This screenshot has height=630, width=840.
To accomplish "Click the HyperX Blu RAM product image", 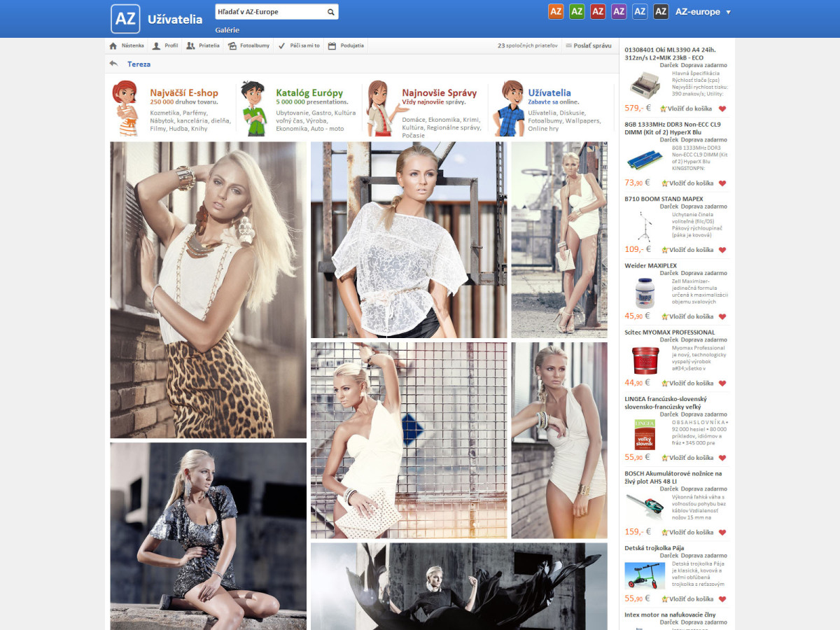I will click(x=645, y=160).
